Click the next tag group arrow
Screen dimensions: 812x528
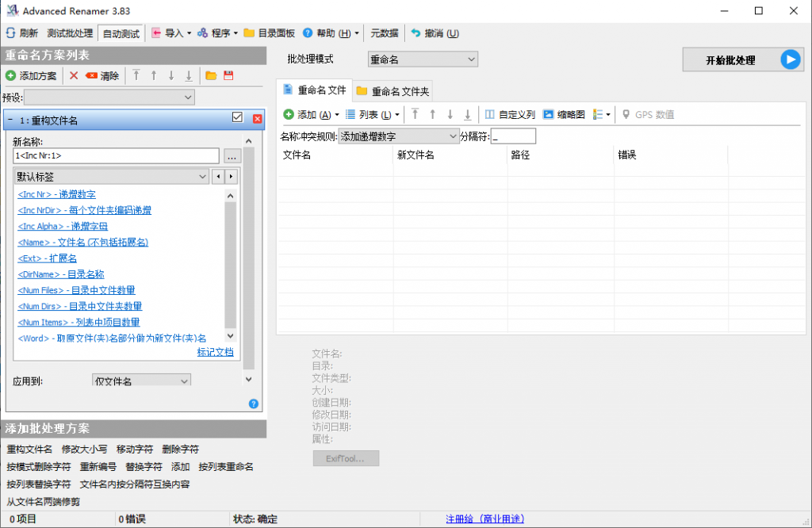(231, 177)
